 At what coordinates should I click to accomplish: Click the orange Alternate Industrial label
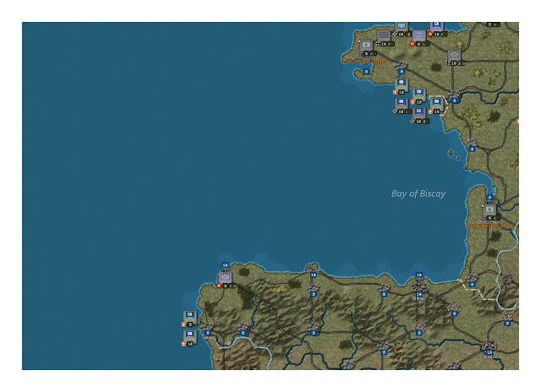(489, 226)
